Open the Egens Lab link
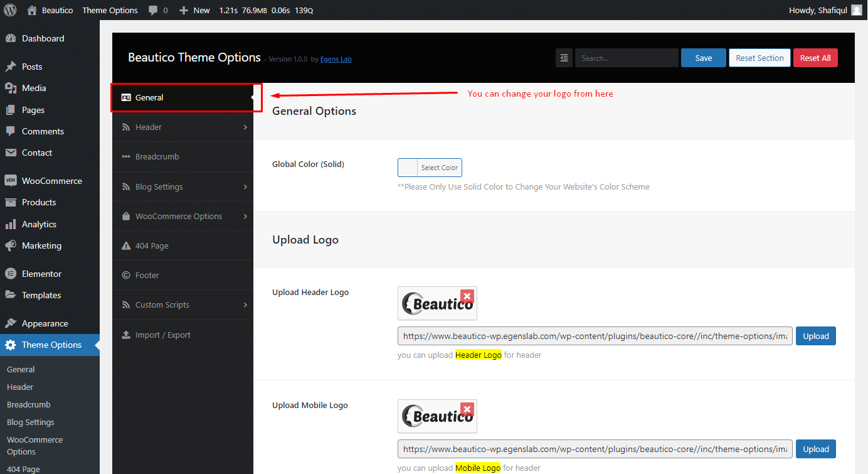Image resolution: width=868 pixels, height=474 pixels. pos(336,59)
